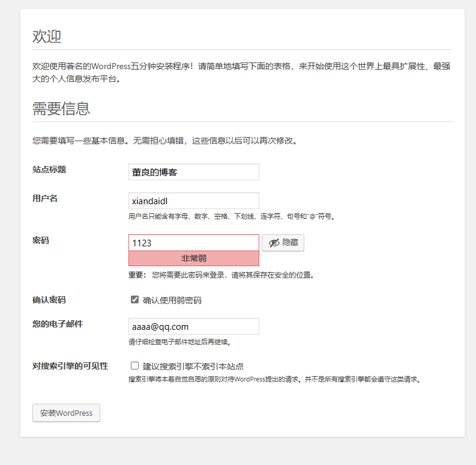Click the 建议搜索引擎不索引本站点 label text
Screen dimensions: 476x465
(x=193, y=366)
